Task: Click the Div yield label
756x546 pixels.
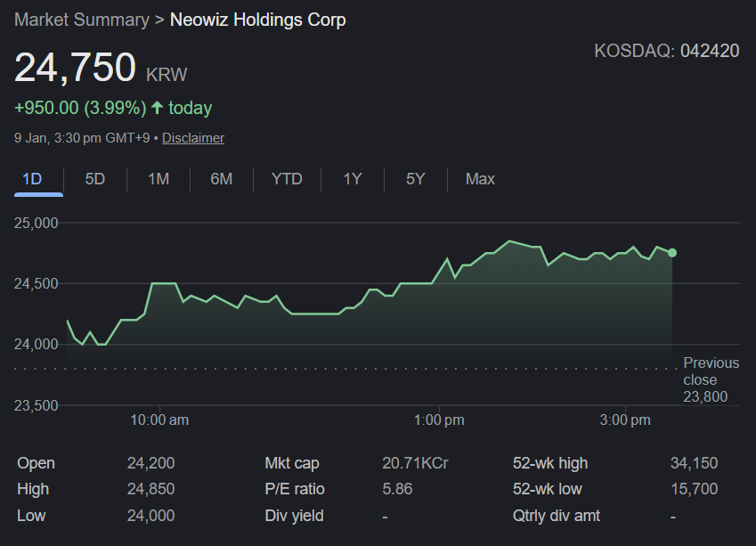Action: (294, 516)
